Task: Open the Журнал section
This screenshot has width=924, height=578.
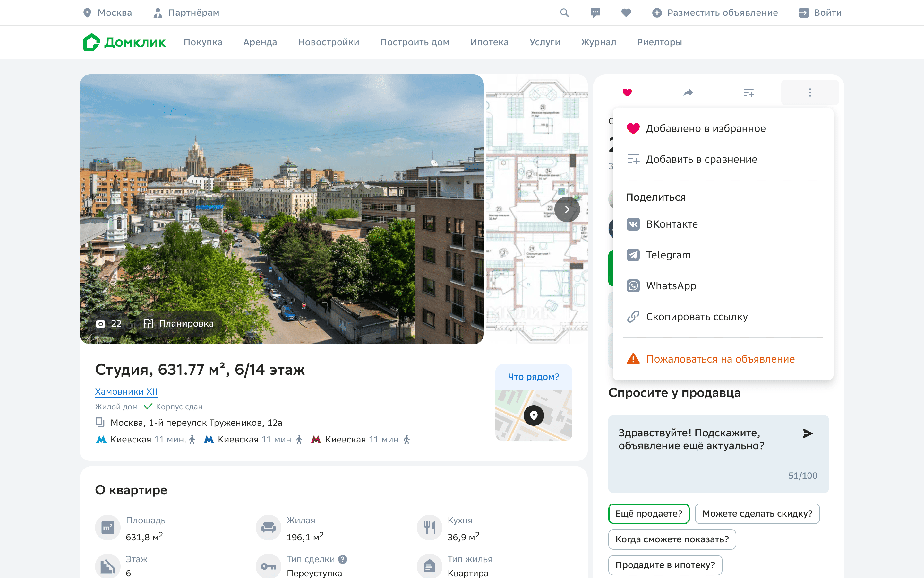Action: coord(598,42)
